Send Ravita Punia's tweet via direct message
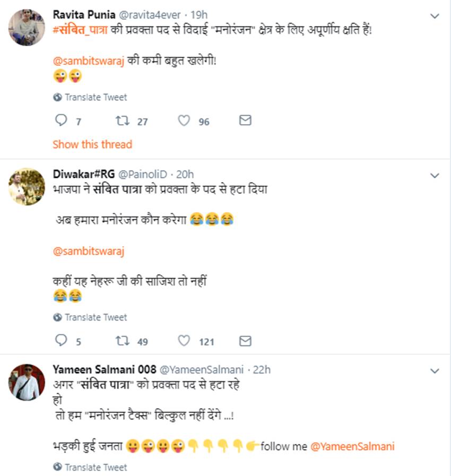 (x=245, y=121)
